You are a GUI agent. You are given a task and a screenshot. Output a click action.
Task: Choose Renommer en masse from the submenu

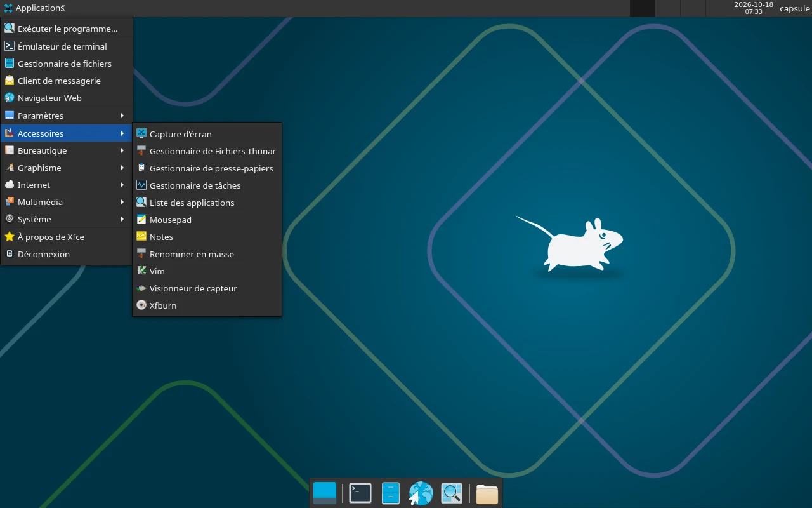[x=207, y=254]
